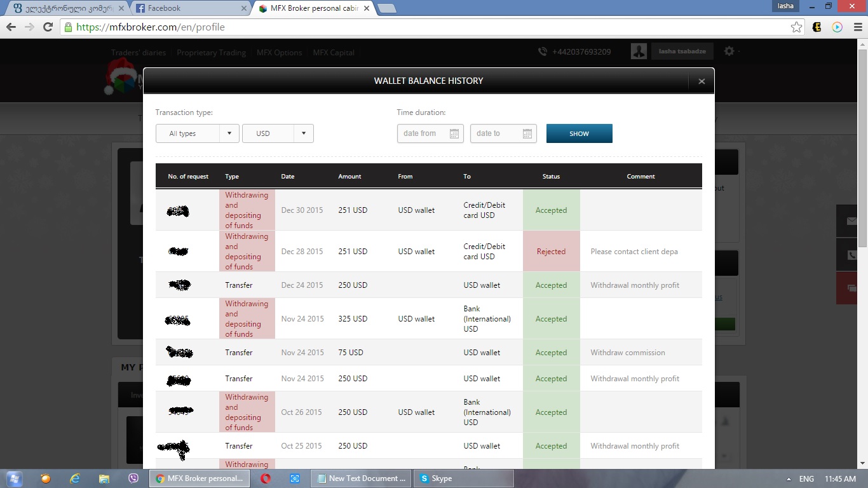This screenshot has width=868, height=488.
Task: Focus the date from field
Action: pyautogui.click(x=430, y=133)
